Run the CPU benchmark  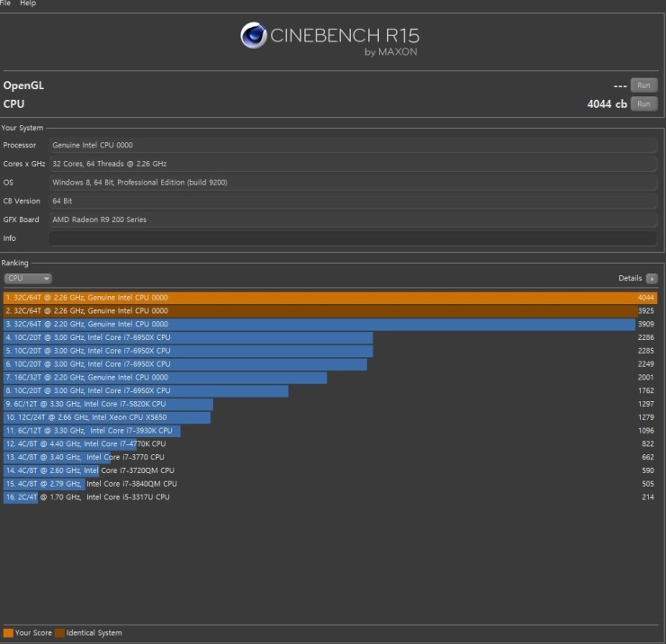[x=643, y=104]
